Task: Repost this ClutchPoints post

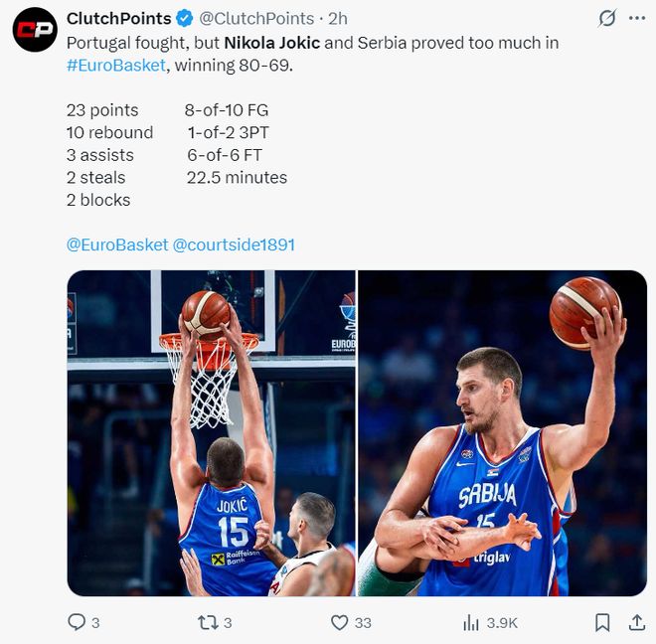Action: 206,622
